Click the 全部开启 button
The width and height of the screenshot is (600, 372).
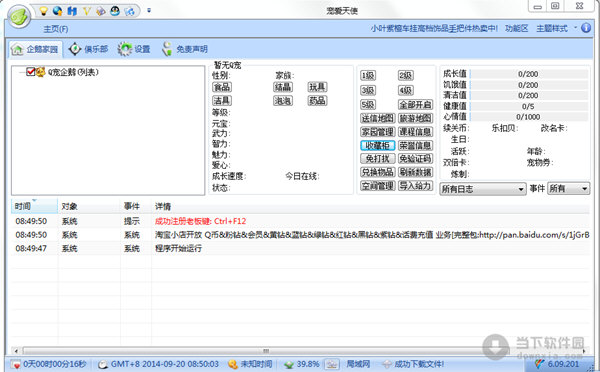click(x=415, y=104)
